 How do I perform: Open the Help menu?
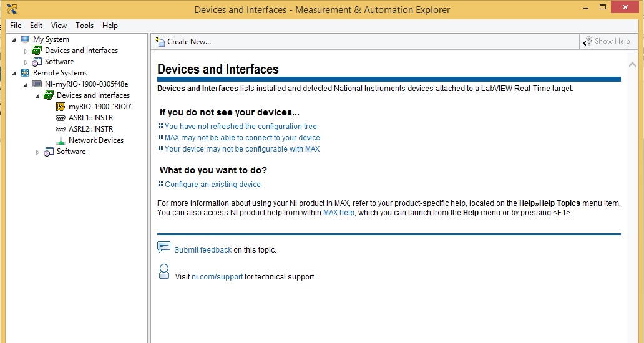[110, 26]
